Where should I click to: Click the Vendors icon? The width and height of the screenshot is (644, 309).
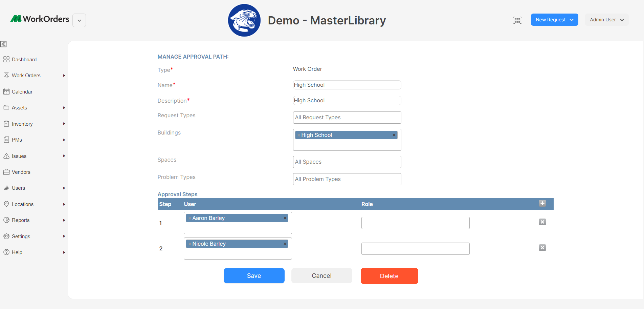(7, 172)
